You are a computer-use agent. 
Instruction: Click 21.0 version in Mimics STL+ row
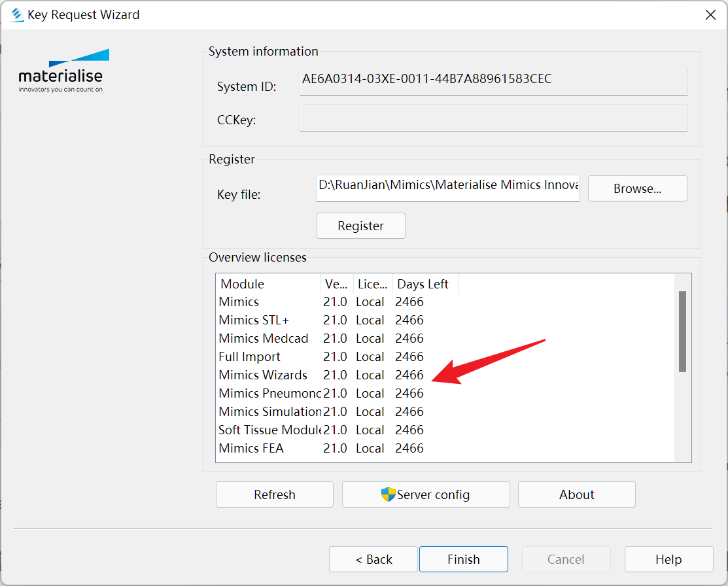335,320
